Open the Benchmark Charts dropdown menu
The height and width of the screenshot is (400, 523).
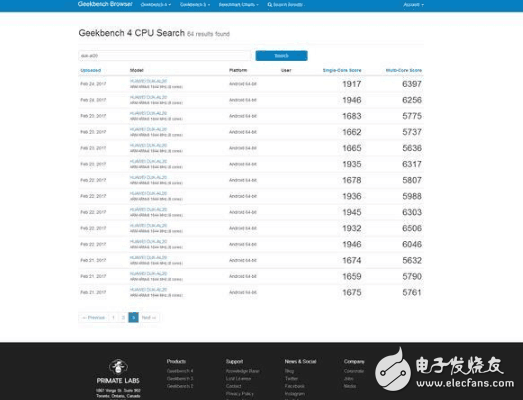click(239, 5)
